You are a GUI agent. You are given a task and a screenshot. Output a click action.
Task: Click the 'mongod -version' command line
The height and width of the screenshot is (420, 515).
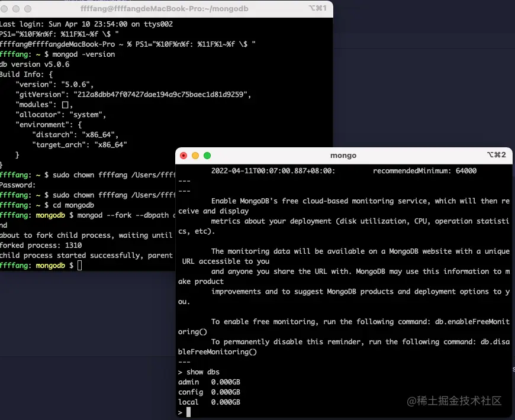coord(57,54)
